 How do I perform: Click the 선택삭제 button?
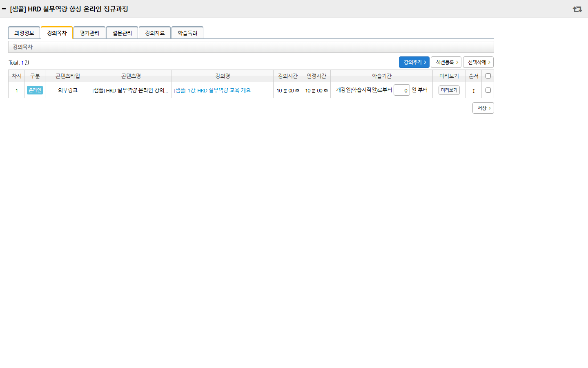[x=479, y=62]
